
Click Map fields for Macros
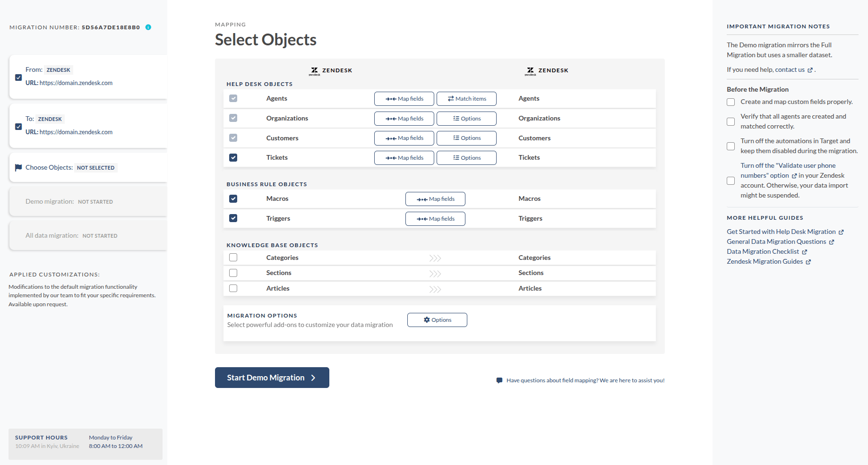435,198
